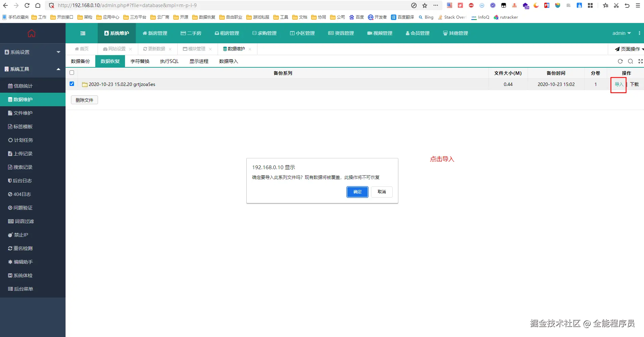The image size is (644, 337).
Task: Open the 页面操作 dropdown
Action: 629,49
